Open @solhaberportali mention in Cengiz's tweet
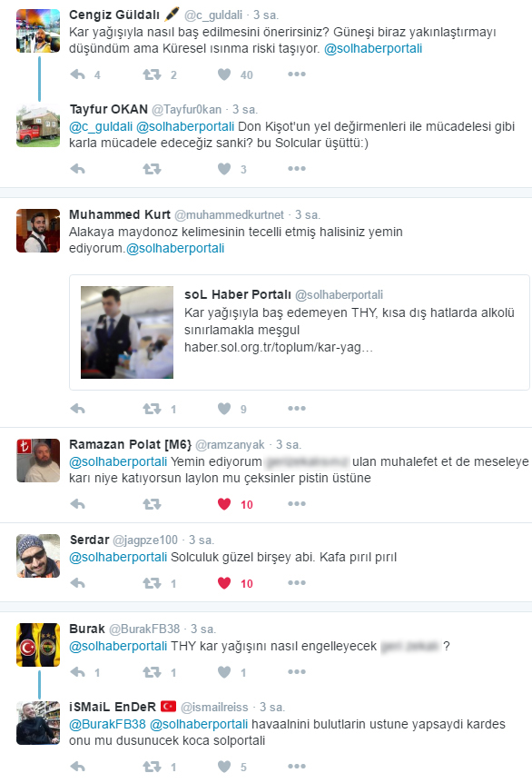Screen dimensions: 532x783 [x=373, y=48]
